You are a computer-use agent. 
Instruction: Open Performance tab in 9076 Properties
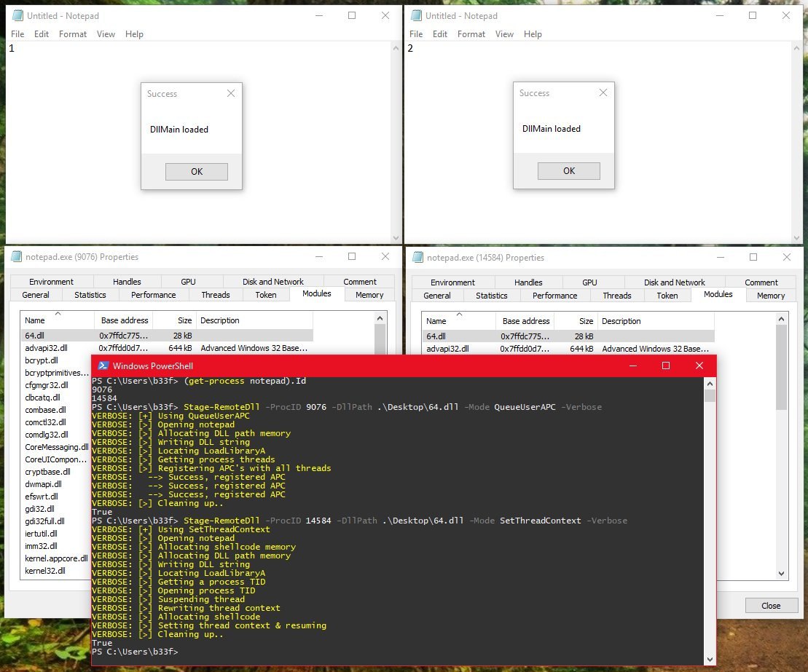(154, 295)
